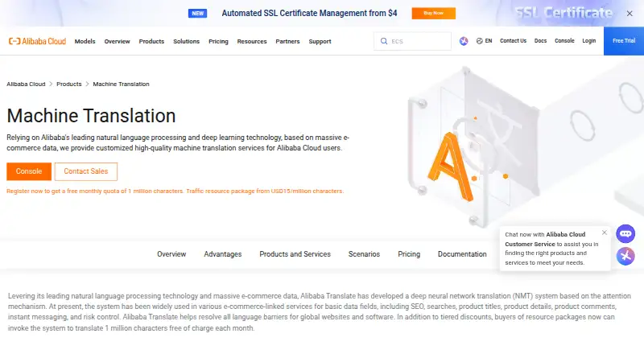Click the Buy Now button
The width and height of the screenshot is (644, 354).
(x=433, y=13)
